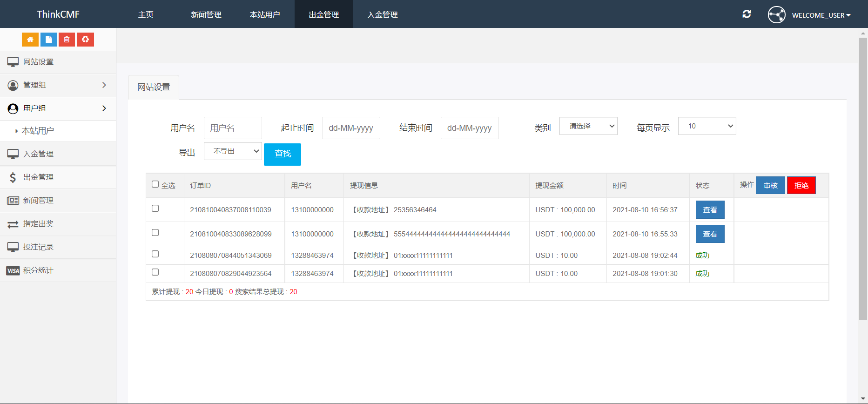Open 网站设置 in the sidebar
The width and height of the screenshot is (868, 404).
point(58,62)
